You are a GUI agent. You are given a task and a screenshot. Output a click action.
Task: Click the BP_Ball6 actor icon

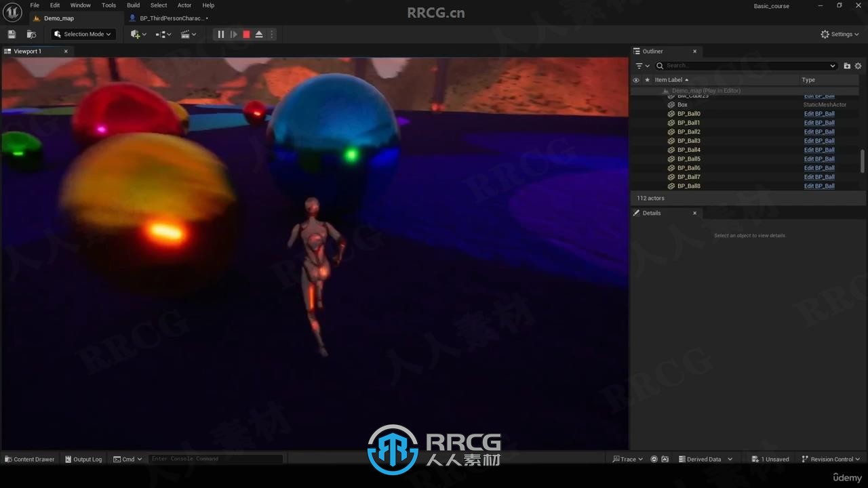click(671, 168)
